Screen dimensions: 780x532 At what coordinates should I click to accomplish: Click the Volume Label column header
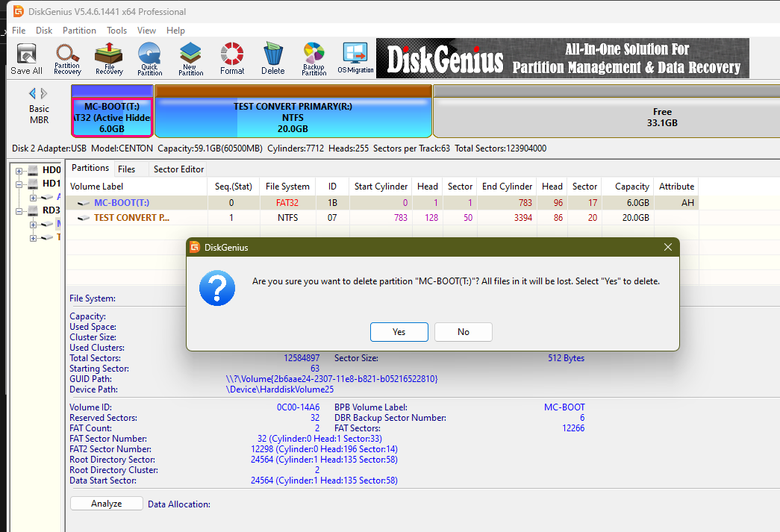tap(137, 187)
